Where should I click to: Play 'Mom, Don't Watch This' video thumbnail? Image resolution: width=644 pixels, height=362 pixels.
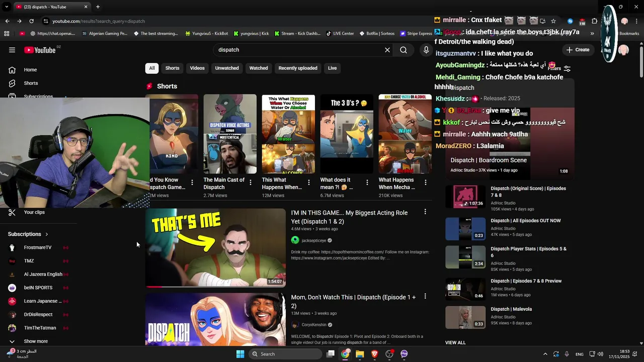coord(215,320)
